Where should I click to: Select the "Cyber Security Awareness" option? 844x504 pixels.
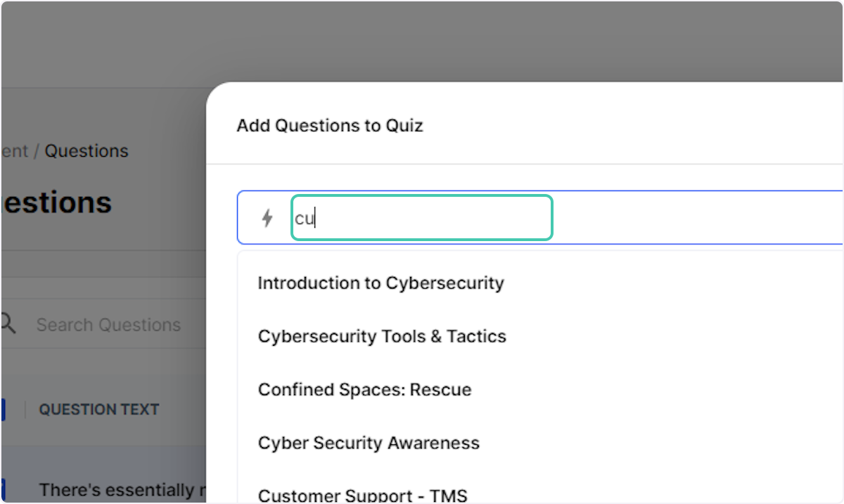[x=369, y=443]
